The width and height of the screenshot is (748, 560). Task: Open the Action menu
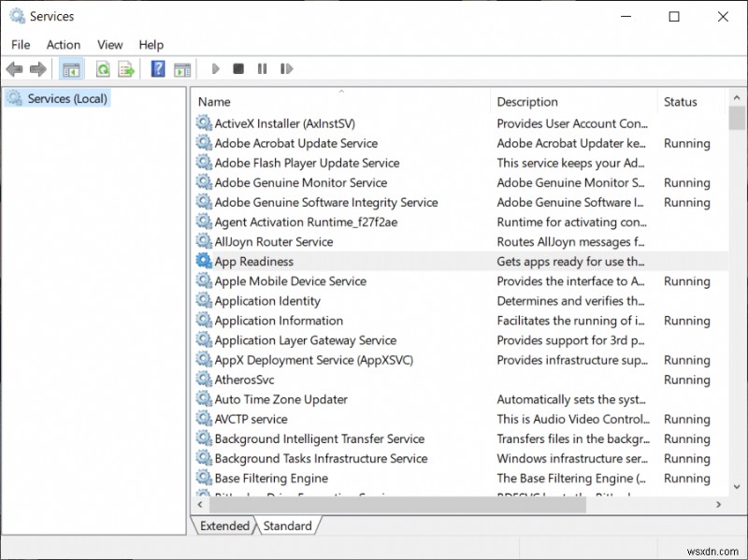[63, 44]
